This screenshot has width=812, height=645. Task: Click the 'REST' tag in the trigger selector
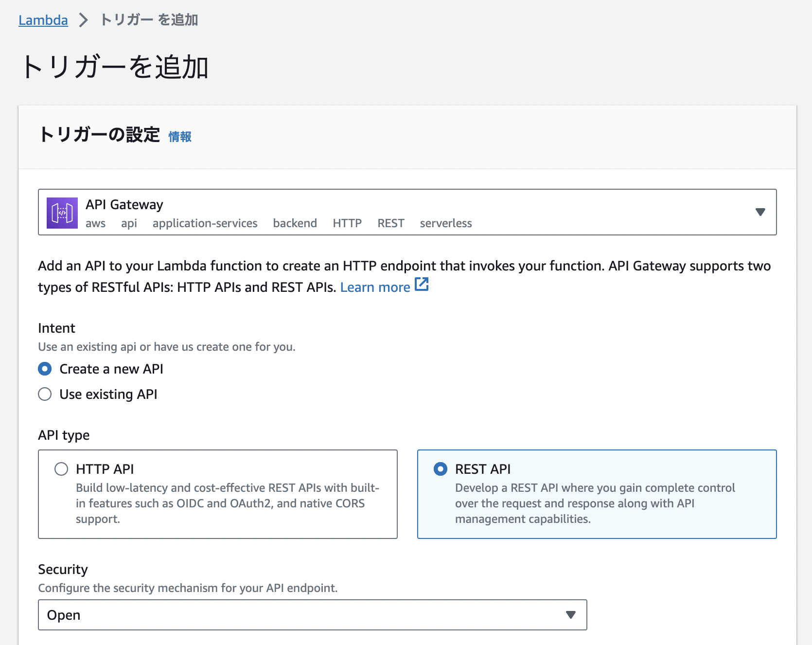click(391, 223)
